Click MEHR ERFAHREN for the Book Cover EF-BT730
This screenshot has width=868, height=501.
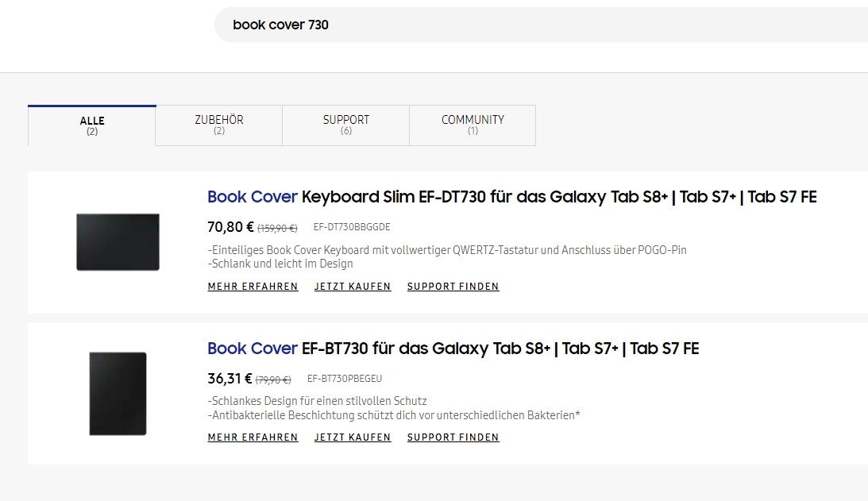pos(253,437)
